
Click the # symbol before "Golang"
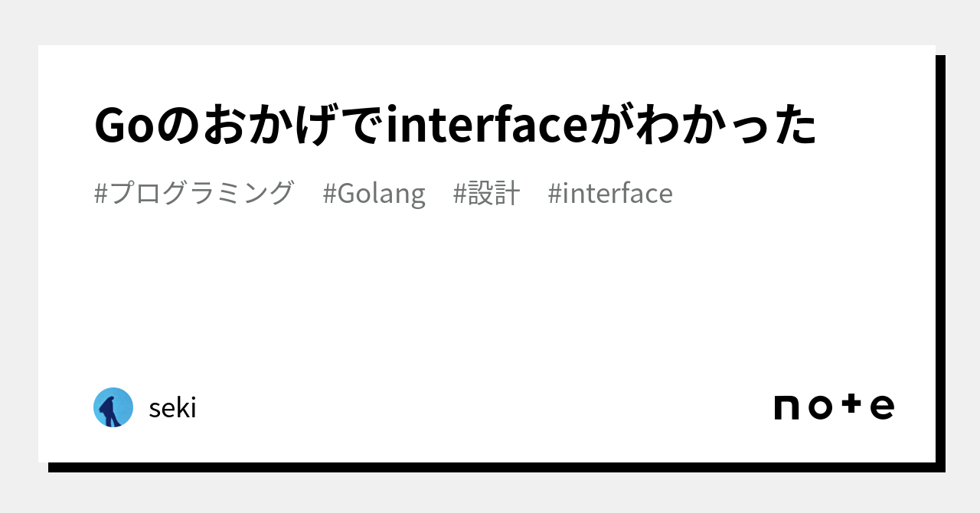[329, 193]
